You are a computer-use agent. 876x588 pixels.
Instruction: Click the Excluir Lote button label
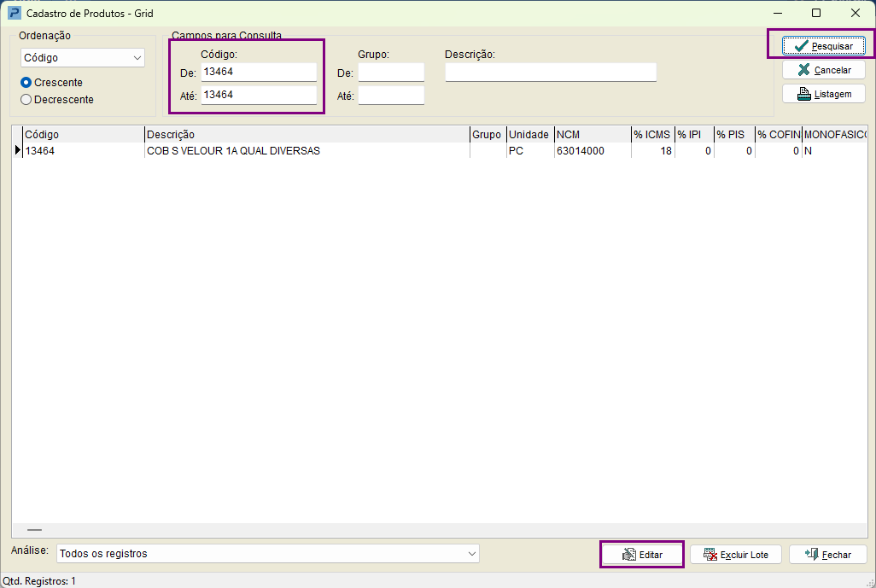[x=745, y=555]
